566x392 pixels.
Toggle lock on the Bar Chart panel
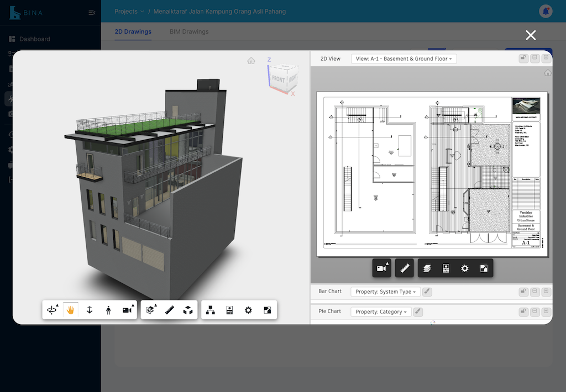523,292
